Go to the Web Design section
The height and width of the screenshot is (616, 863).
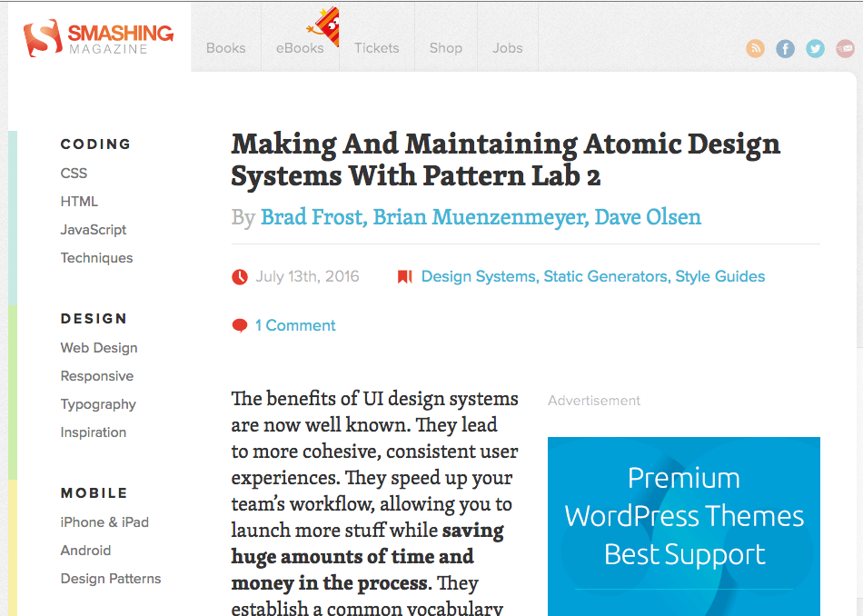(x=98, y=348)
